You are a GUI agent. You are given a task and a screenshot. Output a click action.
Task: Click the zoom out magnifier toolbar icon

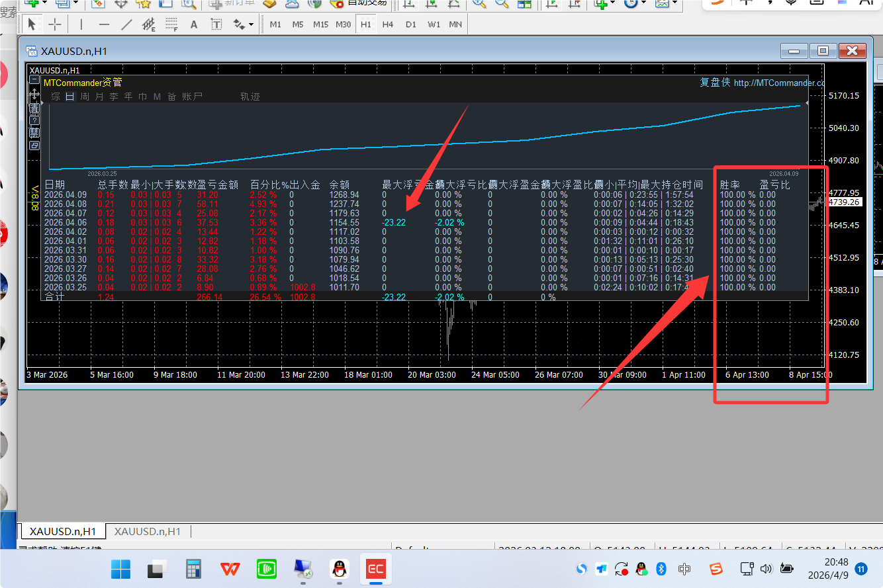coord(501,3)
